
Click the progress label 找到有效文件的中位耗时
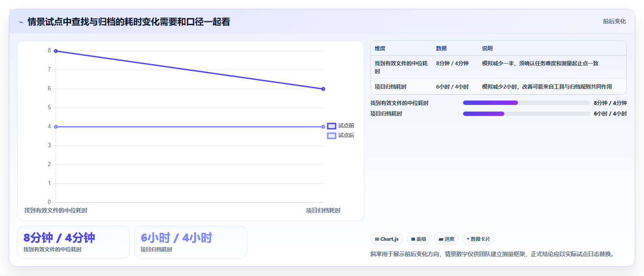400,103
